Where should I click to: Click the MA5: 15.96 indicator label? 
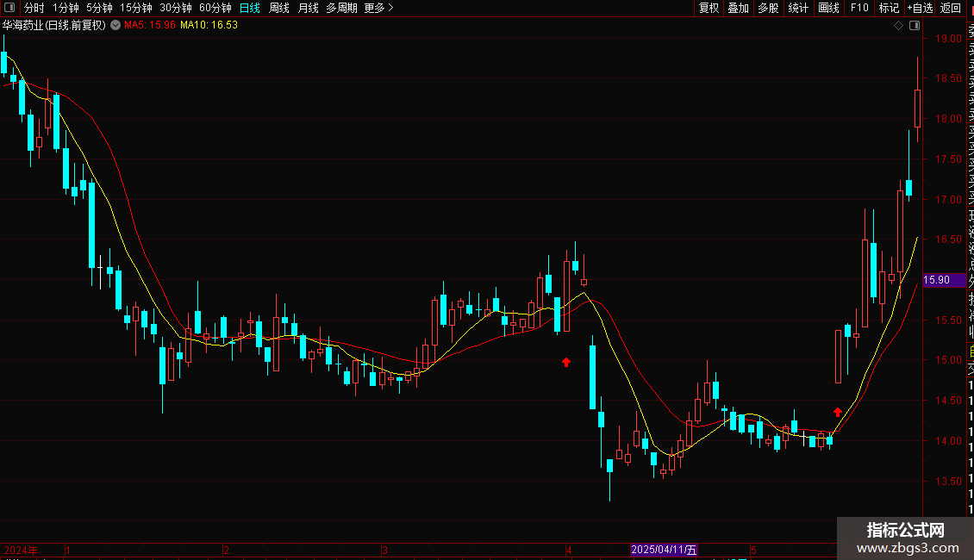150,25
